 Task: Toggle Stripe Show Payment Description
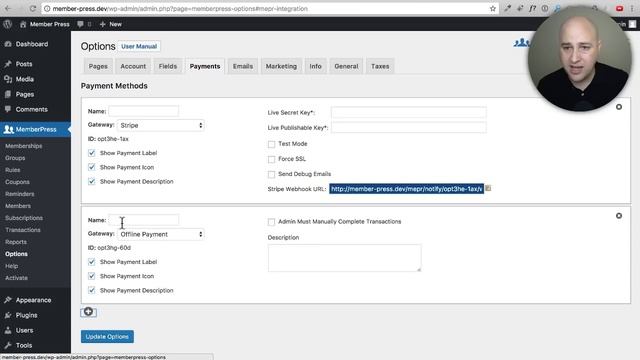91,182
